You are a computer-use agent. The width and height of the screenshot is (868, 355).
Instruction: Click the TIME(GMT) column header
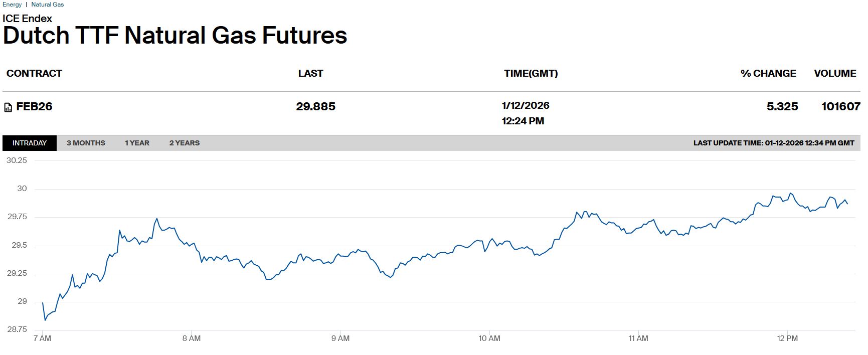tap(531, 73)
